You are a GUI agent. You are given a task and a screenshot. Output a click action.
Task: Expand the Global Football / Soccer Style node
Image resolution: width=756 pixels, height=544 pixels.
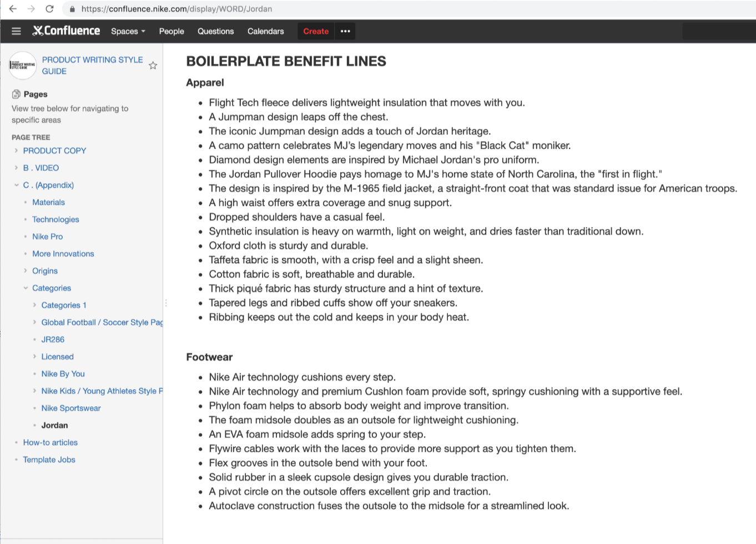tap(34, 323)
